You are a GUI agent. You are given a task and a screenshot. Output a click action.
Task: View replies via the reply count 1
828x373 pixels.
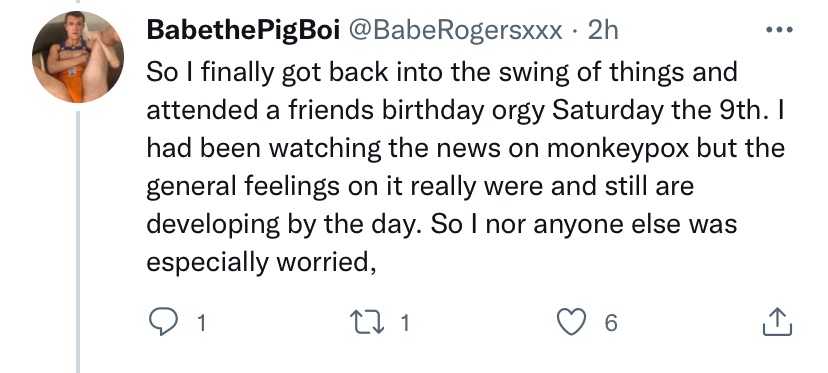(201, 323)
